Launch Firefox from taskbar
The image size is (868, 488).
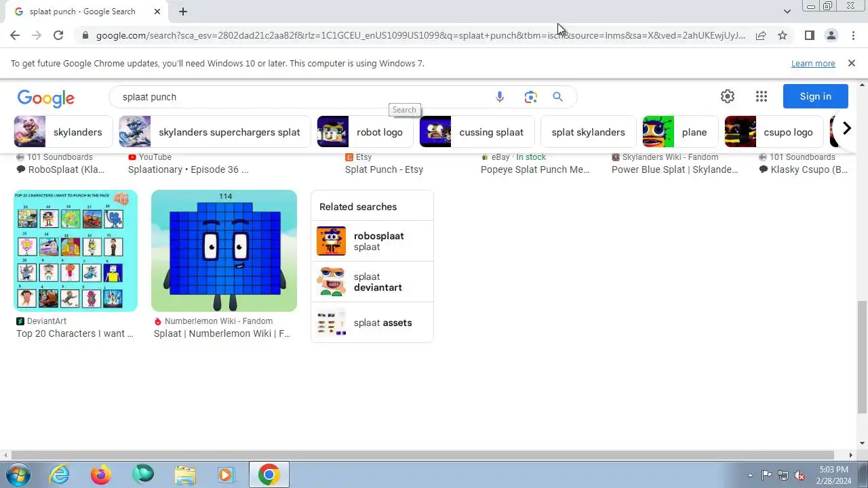click(x=101, y=475)
